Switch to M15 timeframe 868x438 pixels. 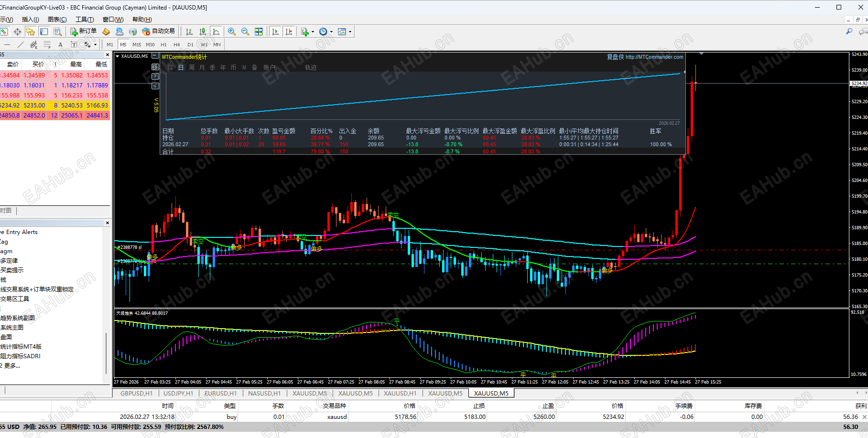point(137,44)
